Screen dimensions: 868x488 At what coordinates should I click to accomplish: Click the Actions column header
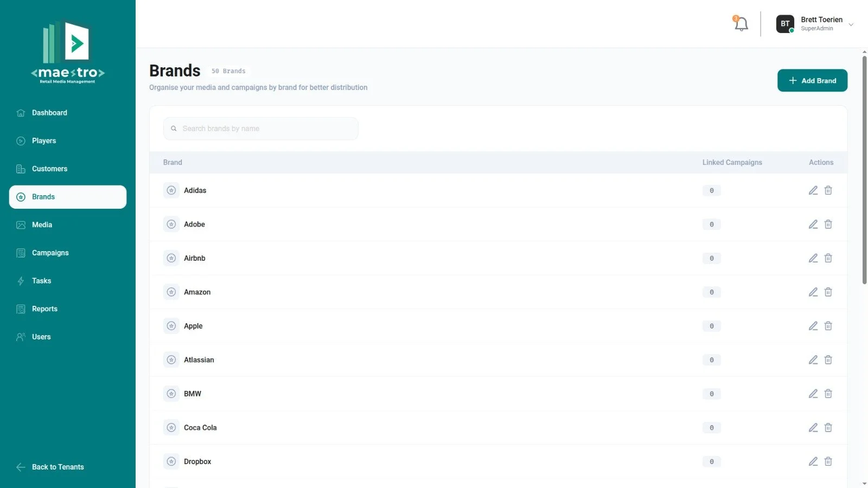(821, 162)
